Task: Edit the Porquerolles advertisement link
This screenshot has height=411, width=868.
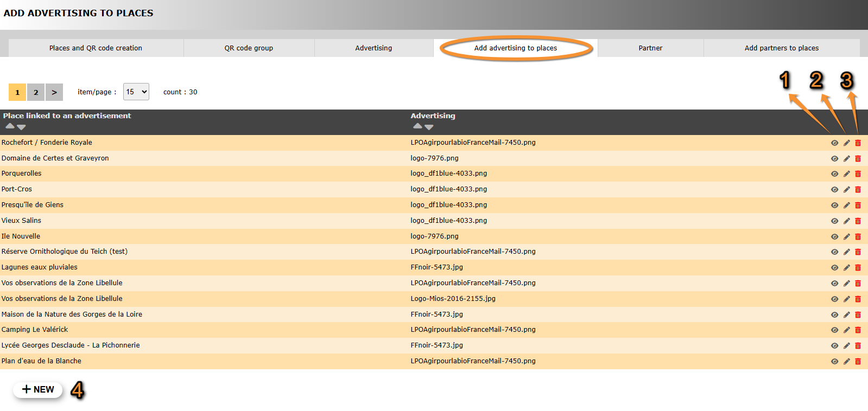Action: pos(846,174)
